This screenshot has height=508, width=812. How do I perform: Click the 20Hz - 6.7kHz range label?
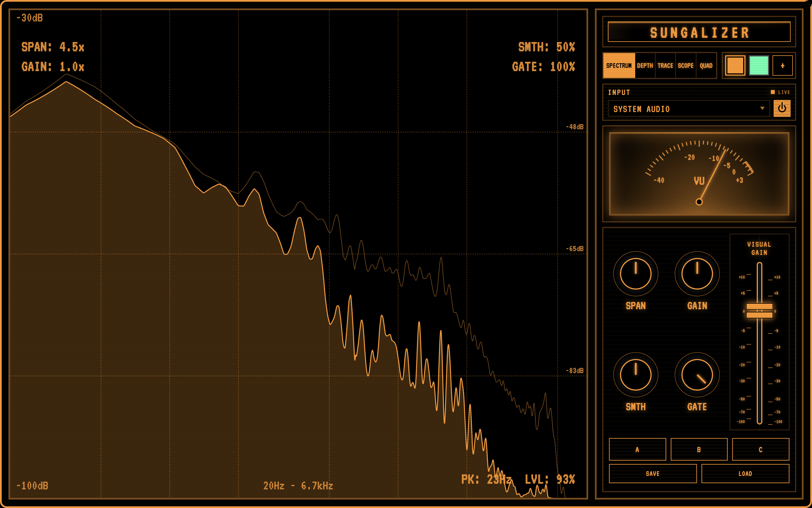298,486
